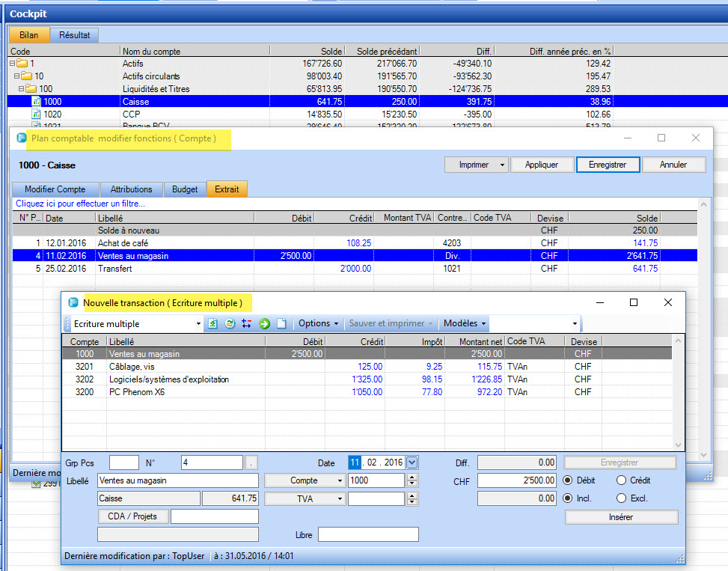Screen dimensions: 728x571
Task: Click the blue-red arrows toolbar icon
Action: coord(247,324)
